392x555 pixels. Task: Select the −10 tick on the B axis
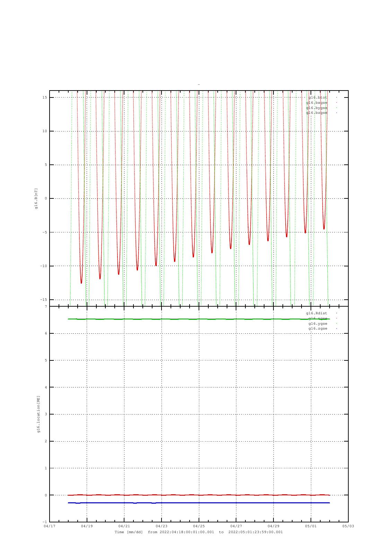(43, 266)
